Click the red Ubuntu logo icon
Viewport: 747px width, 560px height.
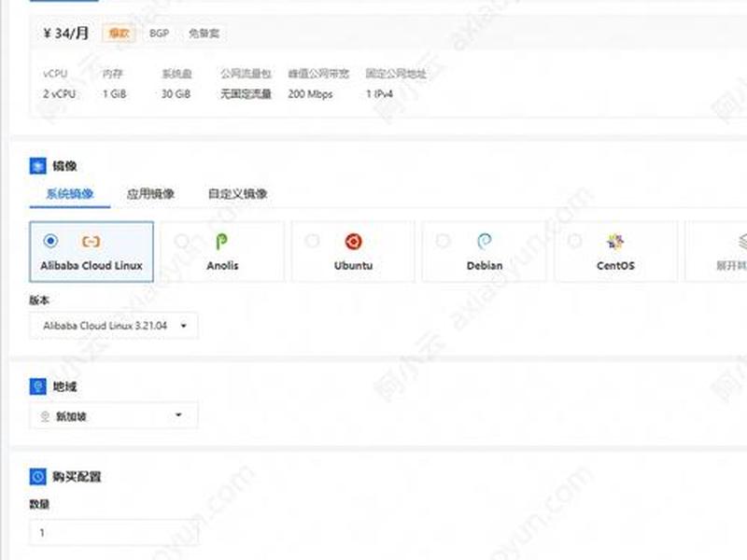point(354,242)
